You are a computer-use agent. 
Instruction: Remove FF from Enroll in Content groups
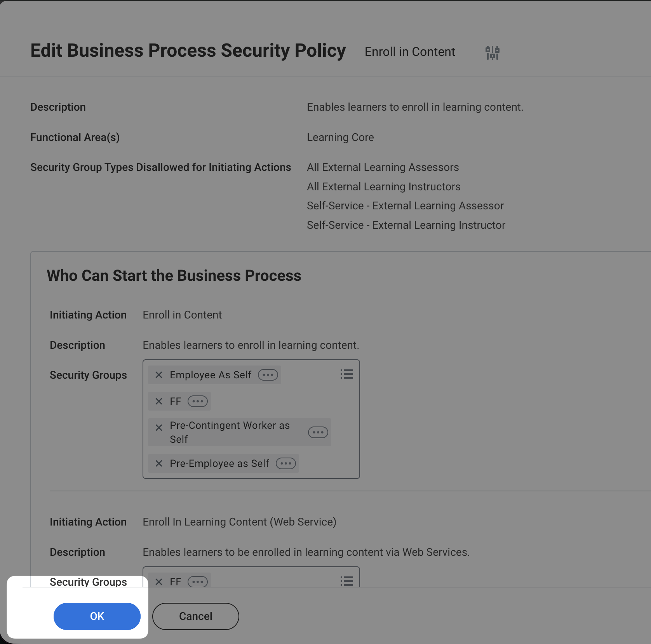(159, 401)
